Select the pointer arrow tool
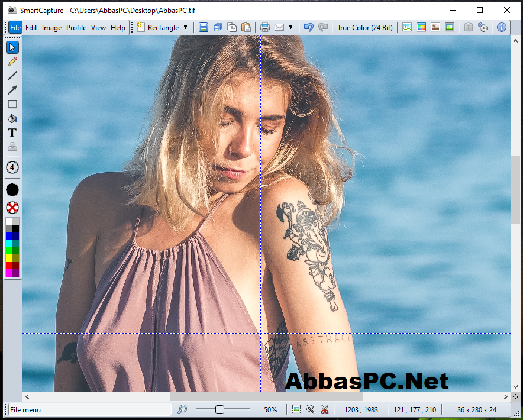 tap(12, 47)
